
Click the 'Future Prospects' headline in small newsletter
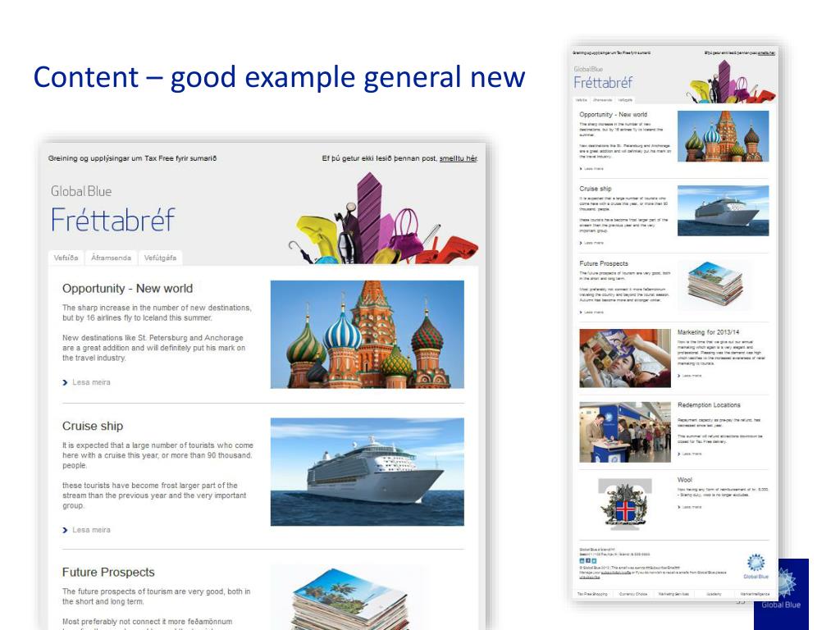[x=604, y=263]
